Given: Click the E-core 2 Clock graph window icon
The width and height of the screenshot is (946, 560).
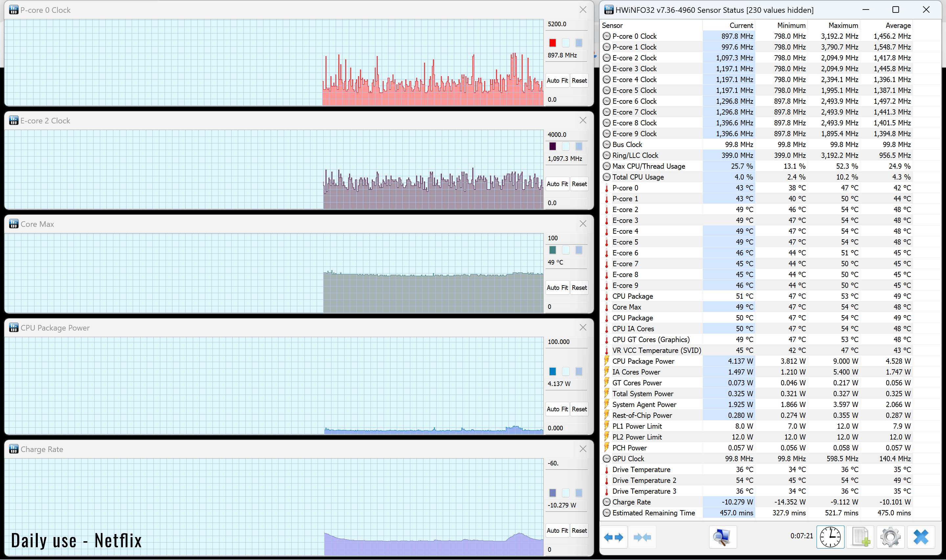Looking at the screenshot, I should click(x=13, y=120).
